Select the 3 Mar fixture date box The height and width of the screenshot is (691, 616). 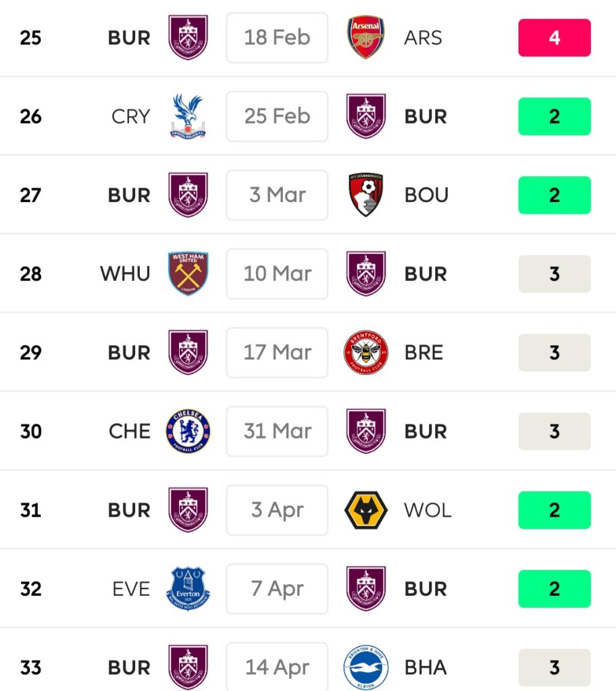pos(277,195)
